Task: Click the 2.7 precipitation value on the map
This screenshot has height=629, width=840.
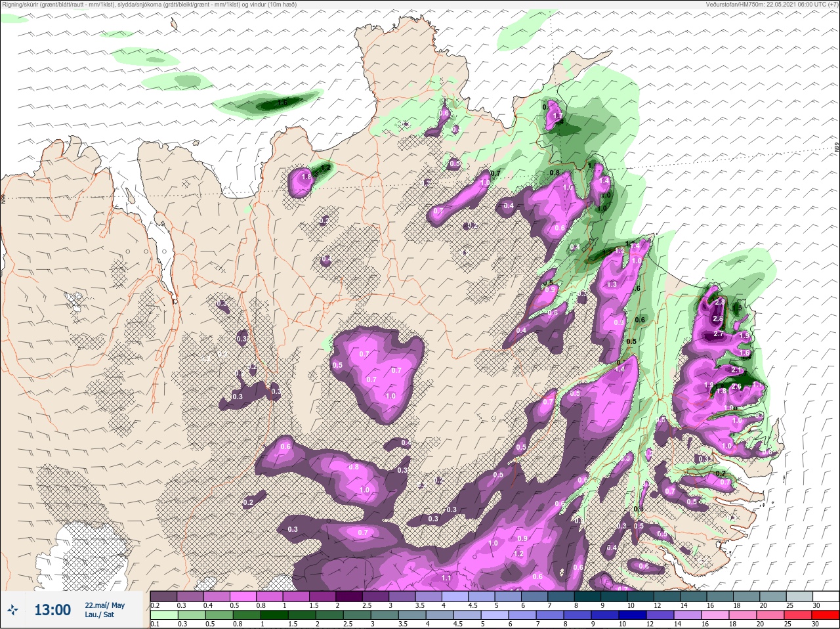Action: coord(718,334)
